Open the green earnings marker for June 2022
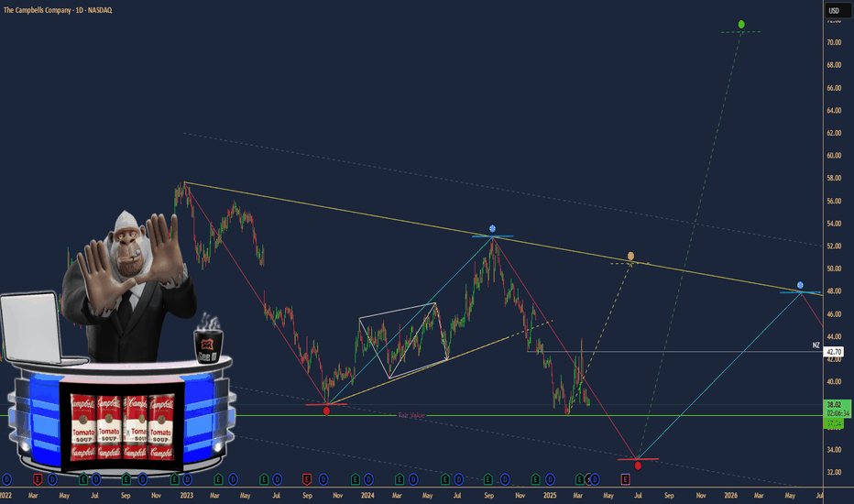 pyautogui.click(x=83, y=479)
